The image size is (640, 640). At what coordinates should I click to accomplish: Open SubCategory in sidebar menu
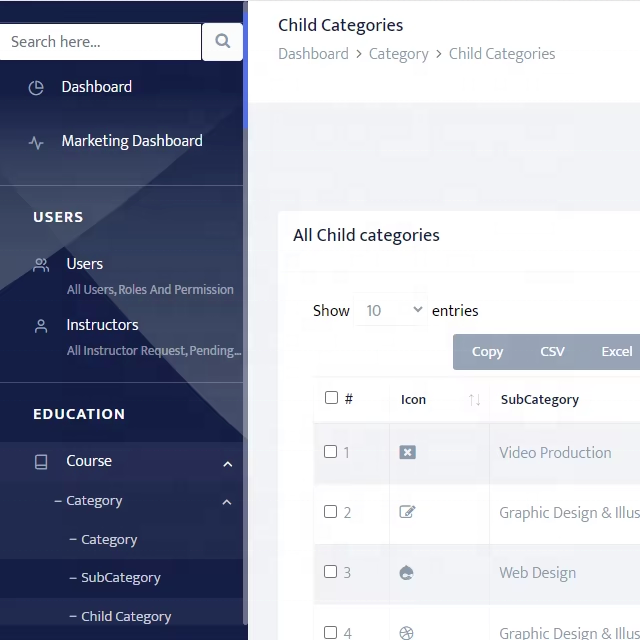pyautogui.click(x=120, y=578)
